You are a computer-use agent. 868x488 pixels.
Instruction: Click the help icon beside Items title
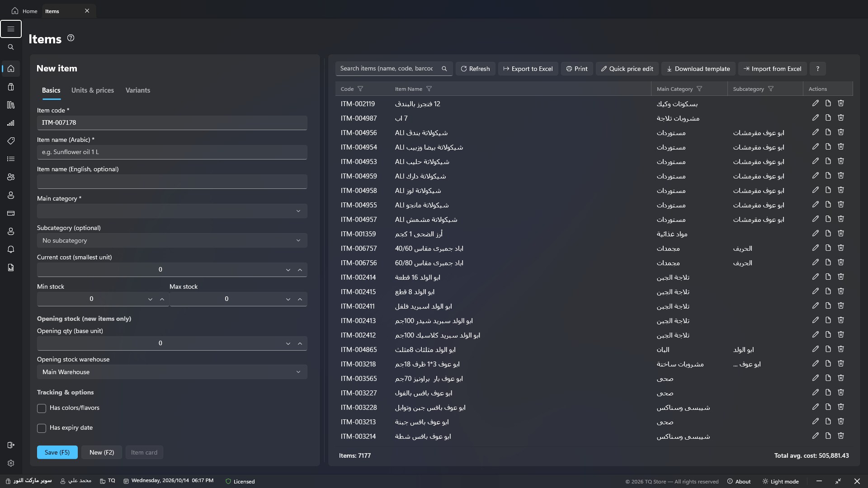(x=71, y=38)
